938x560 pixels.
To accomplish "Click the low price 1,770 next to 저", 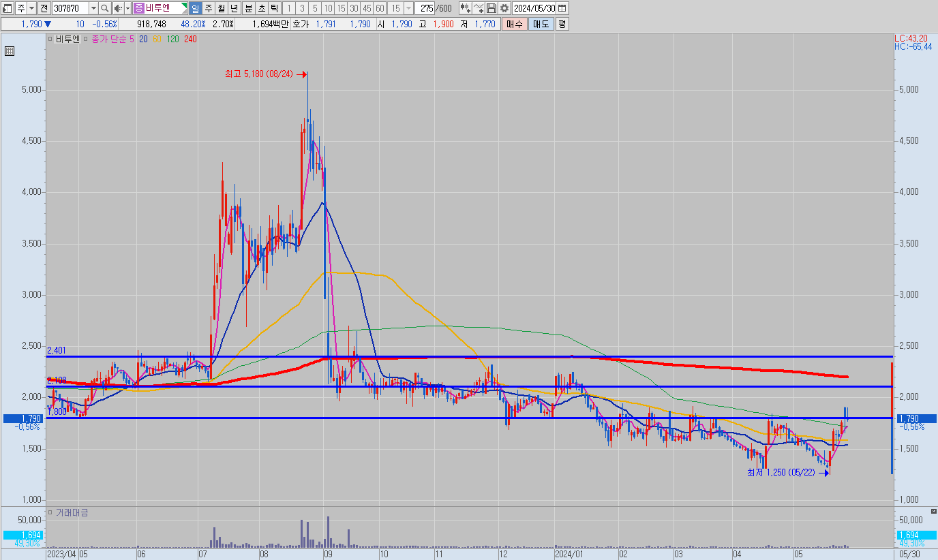I will tap(485, 24).
